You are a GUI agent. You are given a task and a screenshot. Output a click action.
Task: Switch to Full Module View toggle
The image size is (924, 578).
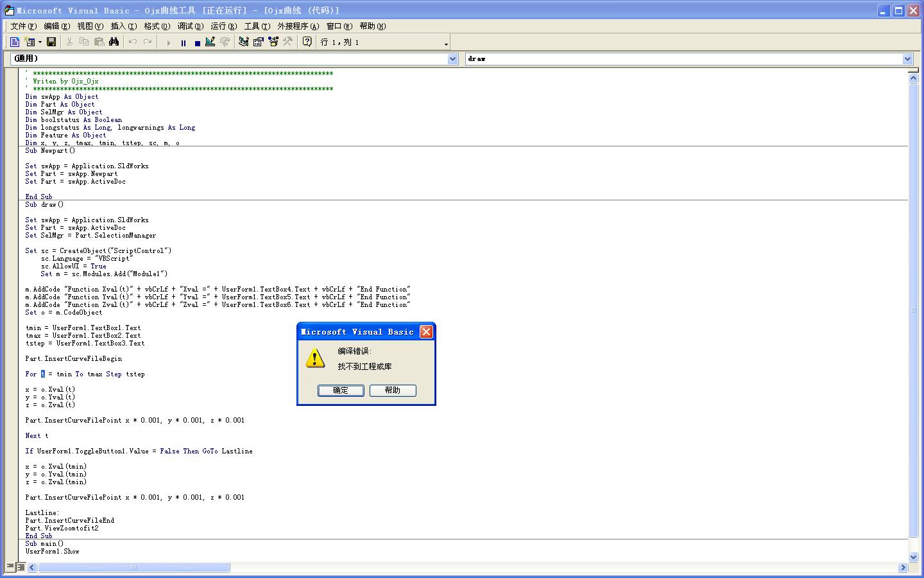tap(21, 567)
